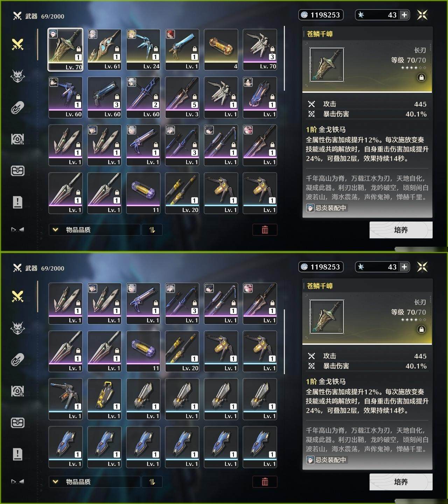
Task: Switch to the echo mask tab in bottom panel
Action: [17, 328]
